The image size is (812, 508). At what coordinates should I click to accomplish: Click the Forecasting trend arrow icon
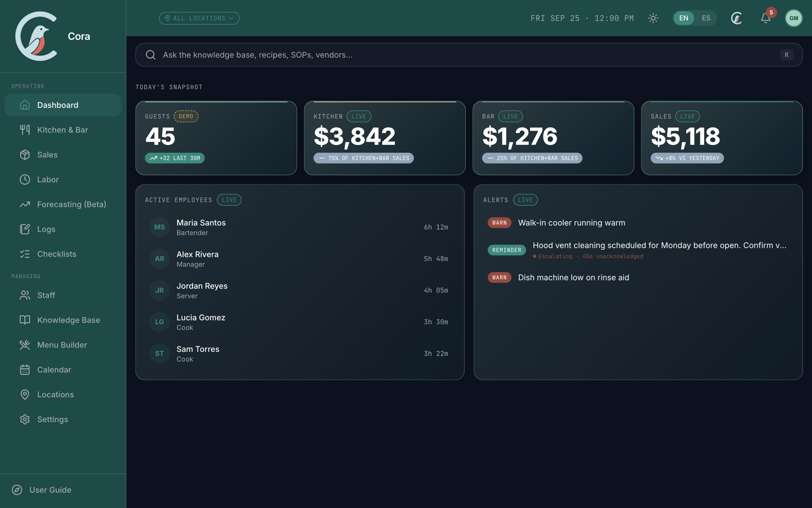click(x=25, y=204)
